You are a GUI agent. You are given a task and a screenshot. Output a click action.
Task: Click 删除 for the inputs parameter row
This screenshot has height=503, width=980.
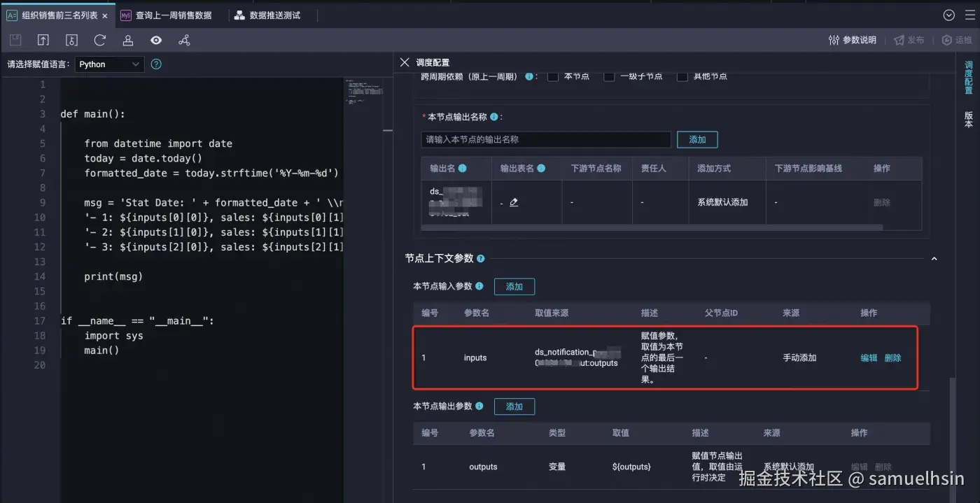coord(892,357)
